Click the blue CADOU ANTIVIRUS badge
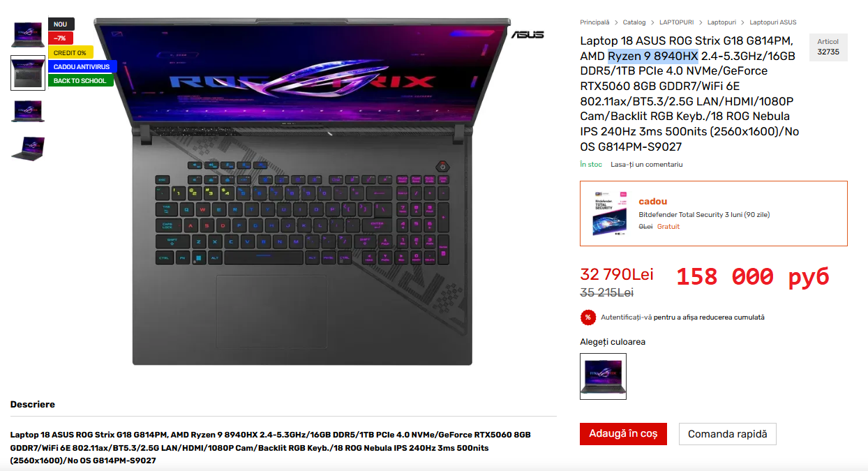The height and width of the screenshot is (471, 868). (82, 66)
